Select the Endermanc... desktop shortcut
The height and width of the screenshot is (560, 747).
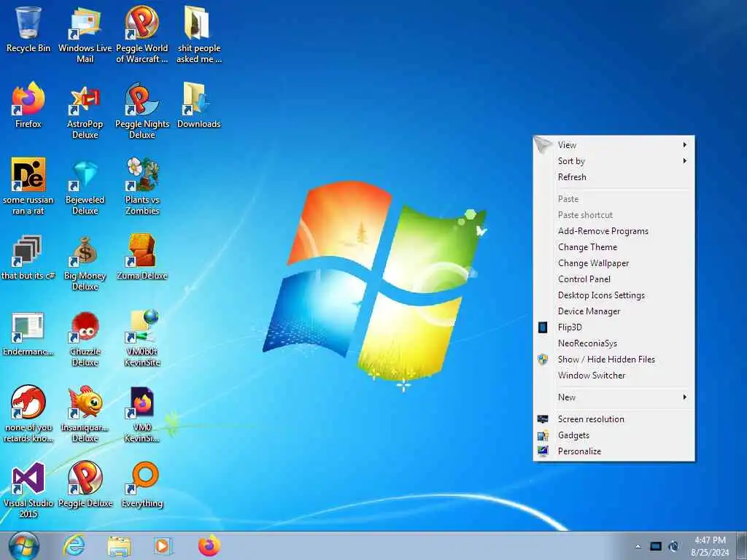(28, 333)
